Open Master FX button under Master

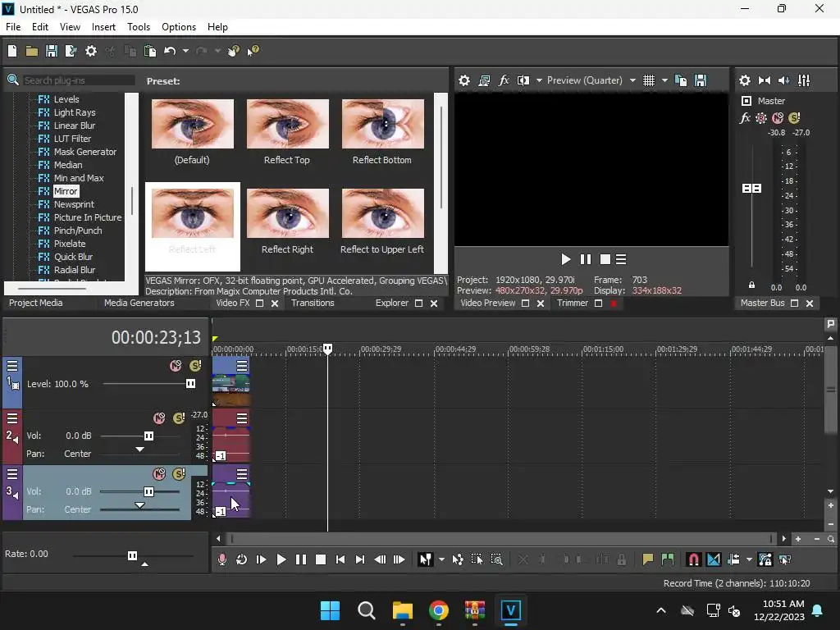[745, 118]
